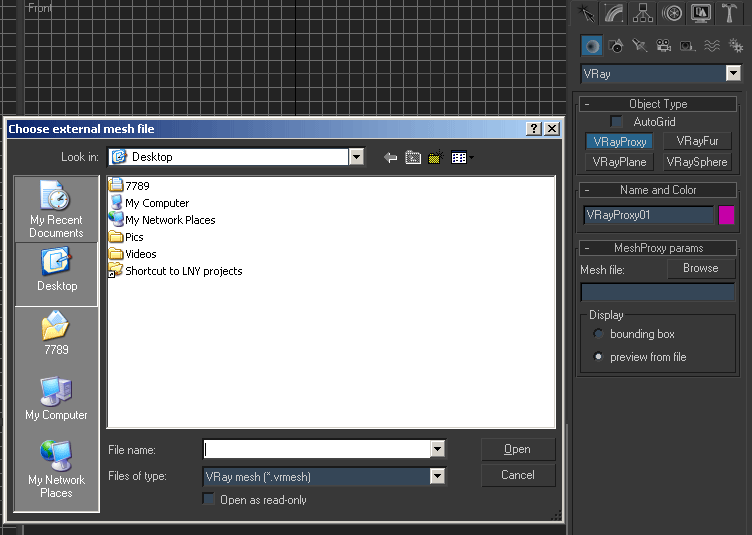Image resolution: width=752 pixels, height=535 pixels.
Task: Select the Space Warps wave icon
Action: click(x=711, y=46)
